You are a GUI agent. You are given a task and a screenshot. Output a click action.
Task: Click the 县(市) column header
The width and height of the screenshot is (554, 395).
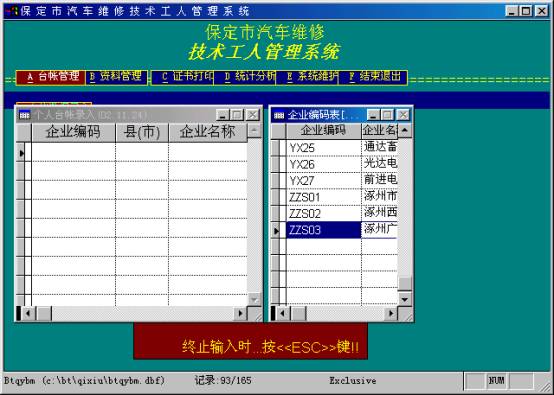[142, 132]
